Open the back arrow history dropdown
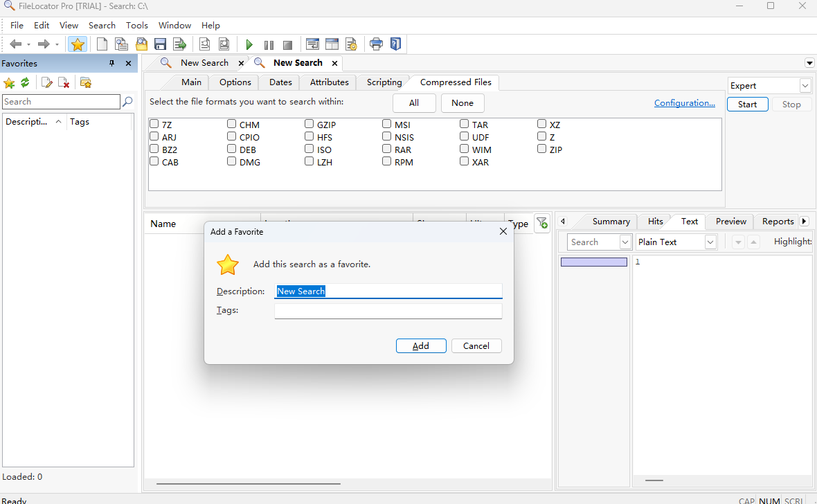Image resolution: width=817 pixels, height=504 pixels. coord(28,45)
